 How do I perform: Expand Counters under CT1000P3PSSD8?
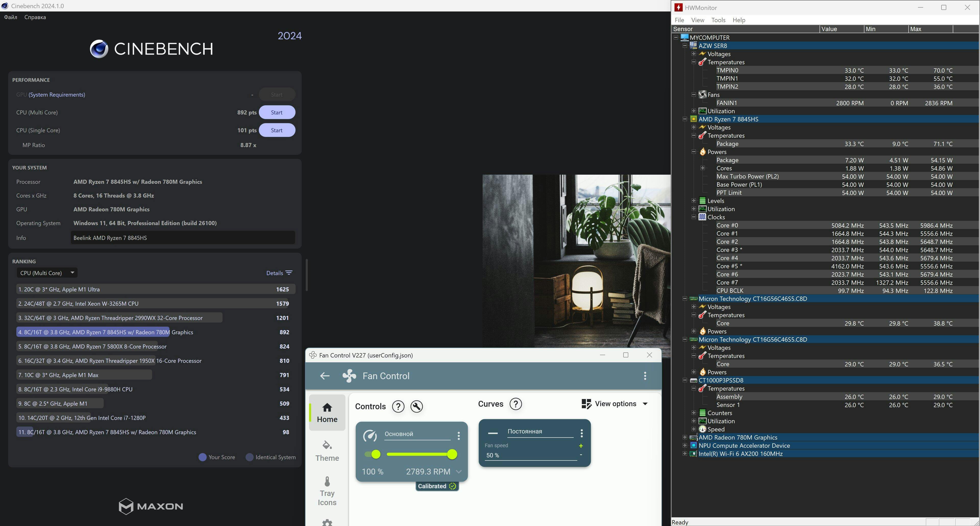694,413
